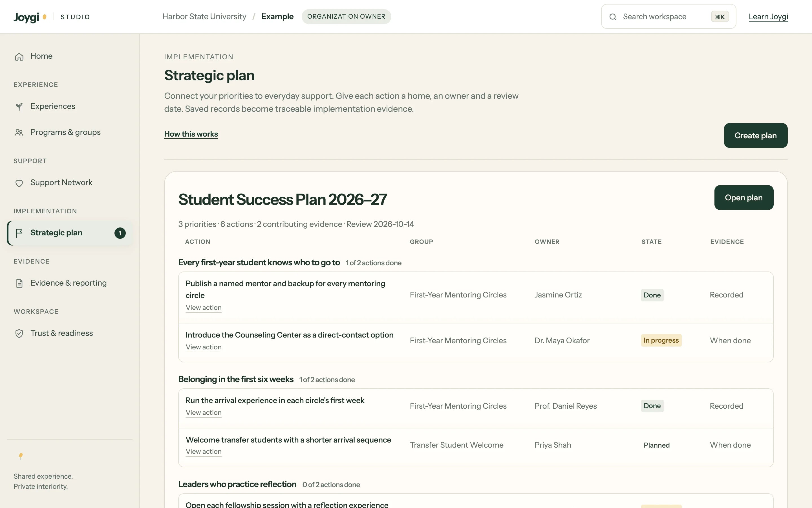View action for Introduce the Counseling Center

click(x=204, y=347)
